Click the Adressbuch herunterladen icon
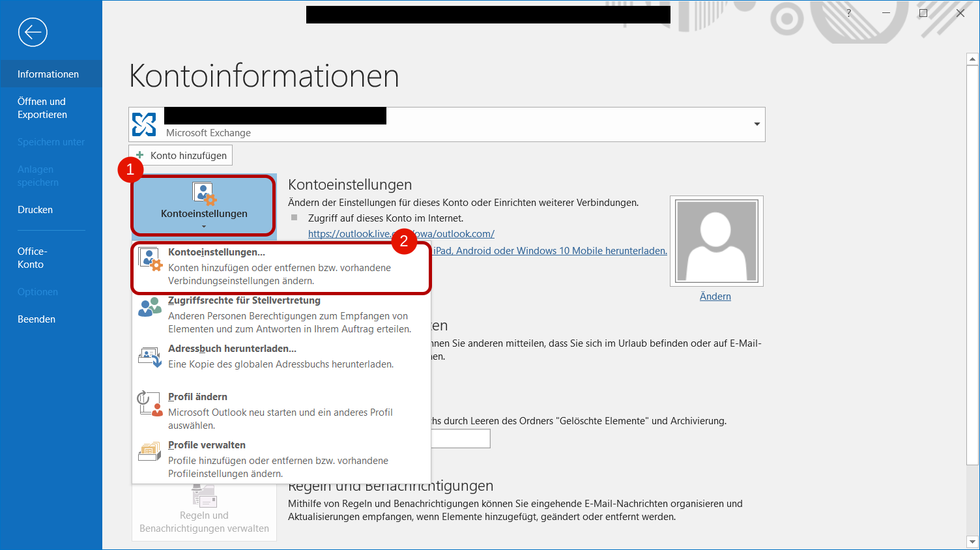 pos(150,356)
